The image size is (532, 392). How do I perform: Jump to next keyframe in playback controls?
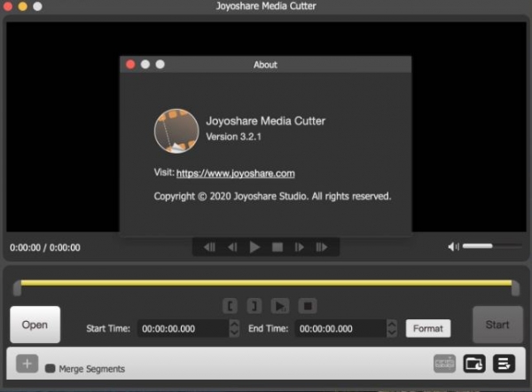click(321, 247)
